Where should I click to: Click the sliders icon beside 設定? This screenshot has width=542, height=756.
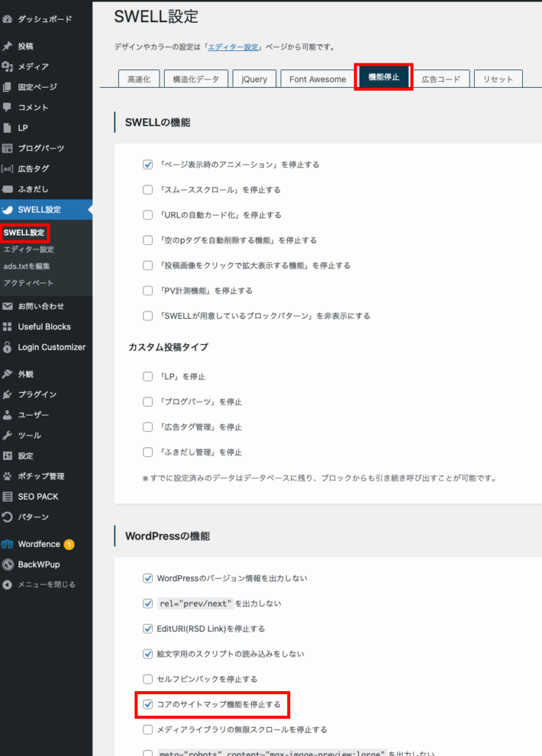coord(7,456)
